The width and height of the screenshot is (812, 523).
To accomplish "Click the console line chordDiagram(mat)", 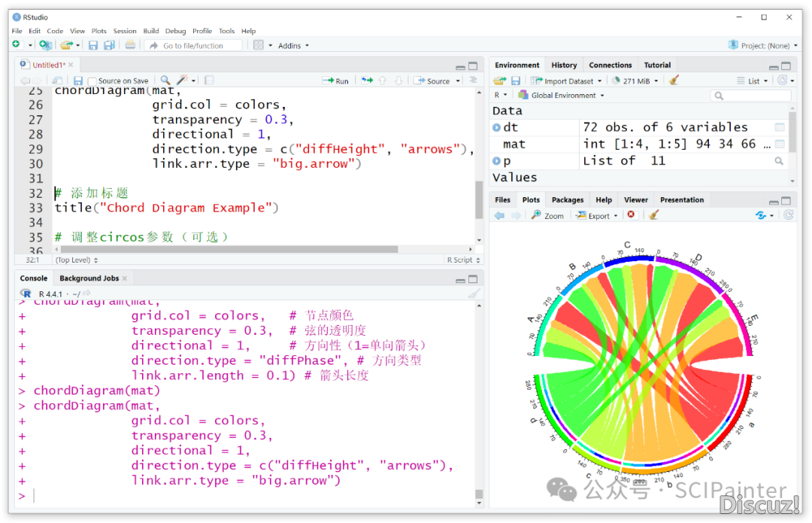I will point(97,391).
